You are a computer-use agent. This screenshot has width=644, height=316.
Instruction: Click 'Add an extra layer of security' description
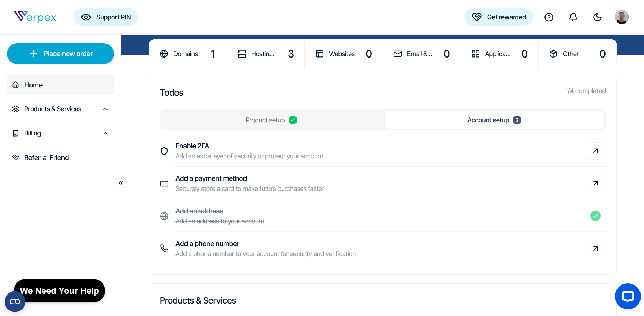249,156
